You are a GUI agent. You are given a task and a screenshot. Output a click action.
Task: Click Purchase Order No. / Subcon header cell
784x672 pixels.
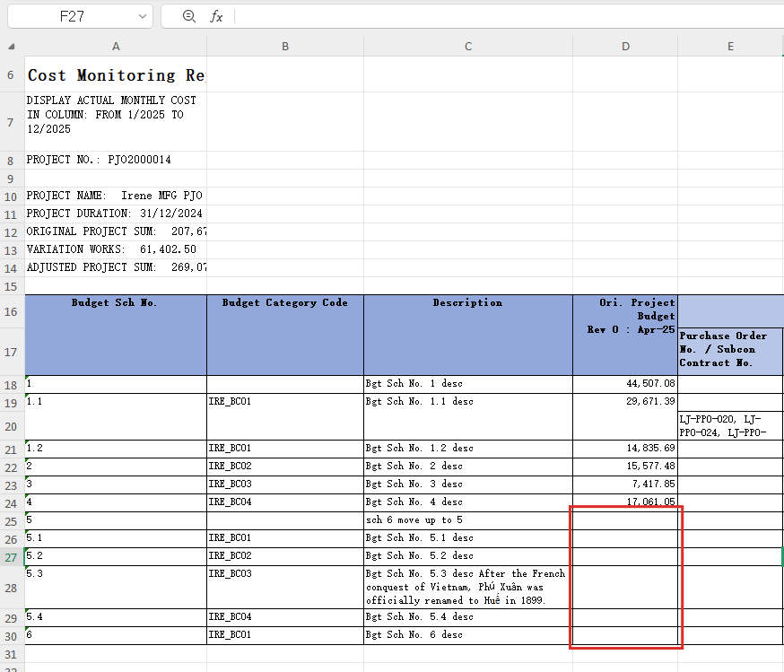coord(730,352)
